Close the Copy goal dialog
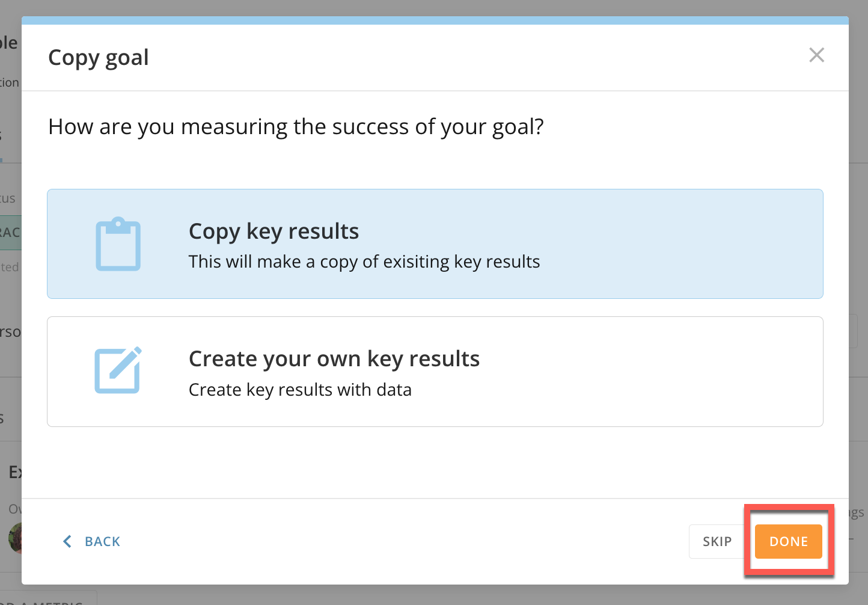Image resolution: width=868 pixels, height=605 pixels. pyautogui.click(x=816, y=55)
